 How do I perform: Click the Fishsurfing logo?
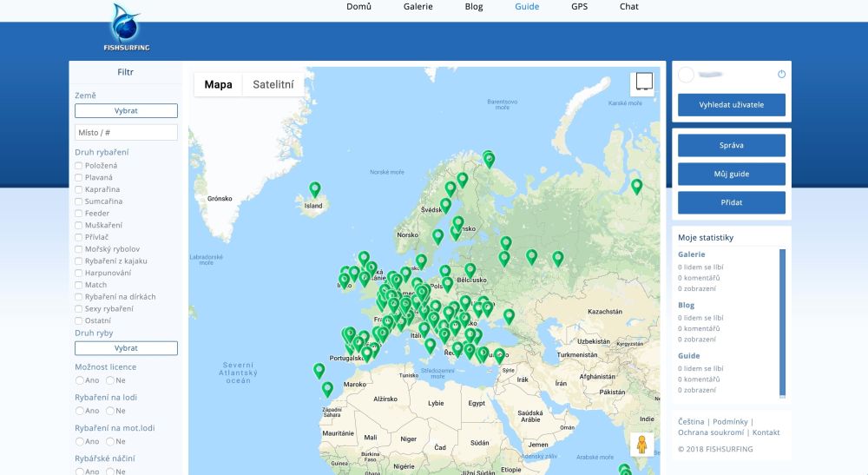[127, 27]
